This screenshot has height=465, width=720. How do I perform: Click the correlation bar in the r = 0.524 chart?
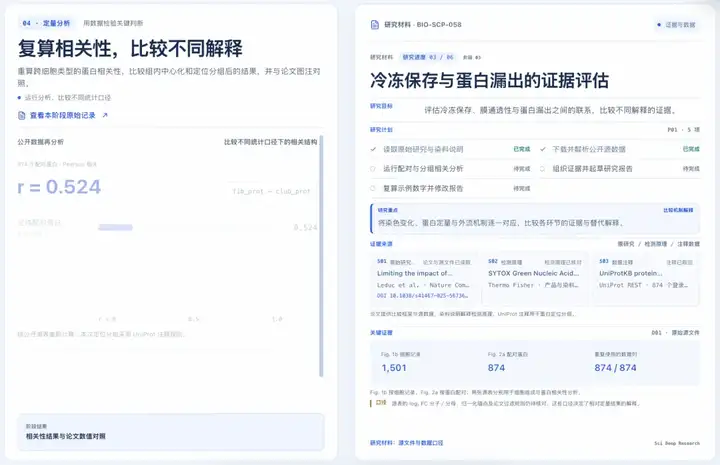(115, 227)
